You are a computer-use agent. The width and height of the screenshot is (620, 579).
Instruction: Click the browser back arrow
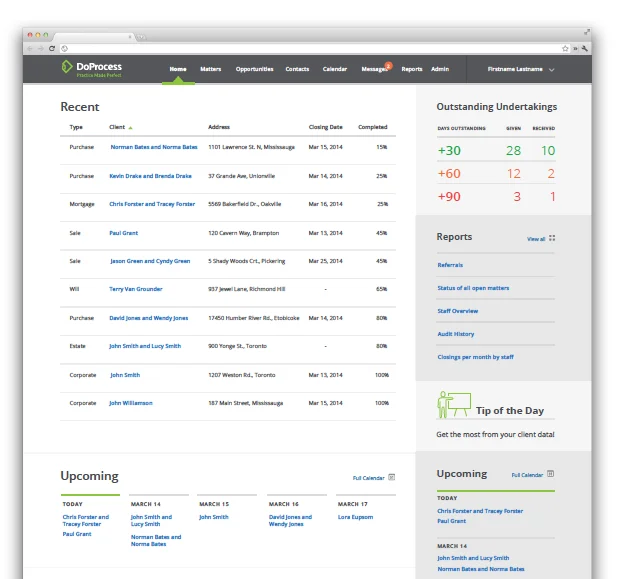point(30,48)
